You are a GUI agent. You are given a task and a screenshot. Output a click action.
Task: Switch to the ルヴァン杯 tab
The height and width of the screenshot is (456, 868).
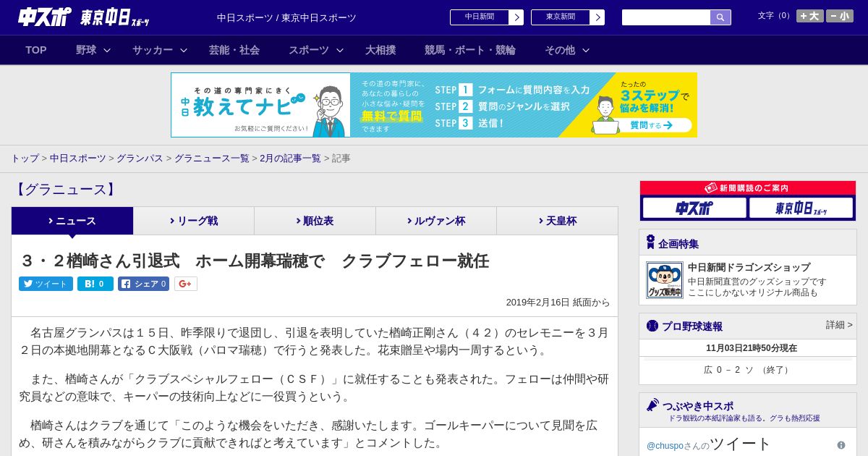tap(436, 221)
